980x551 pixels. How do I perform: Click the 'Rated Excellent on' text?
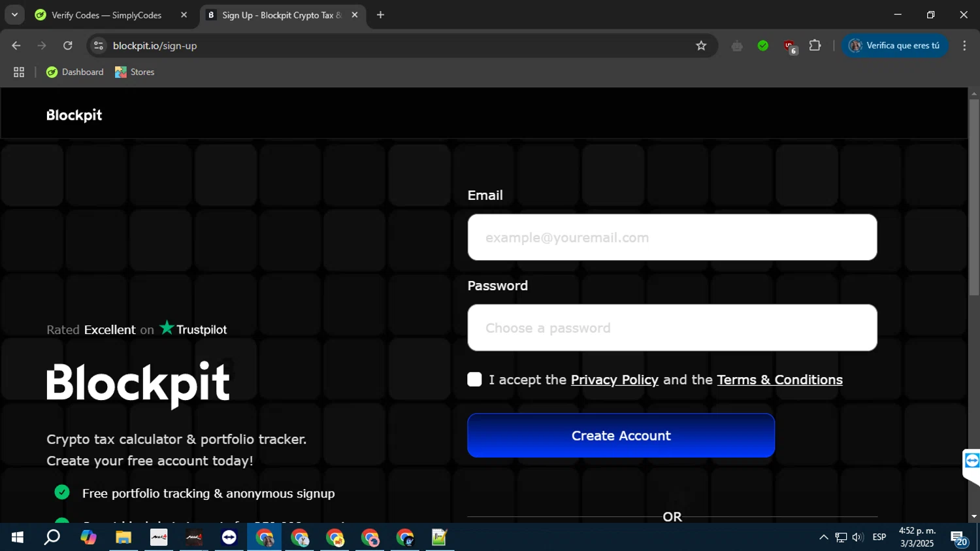coord(100,330)
